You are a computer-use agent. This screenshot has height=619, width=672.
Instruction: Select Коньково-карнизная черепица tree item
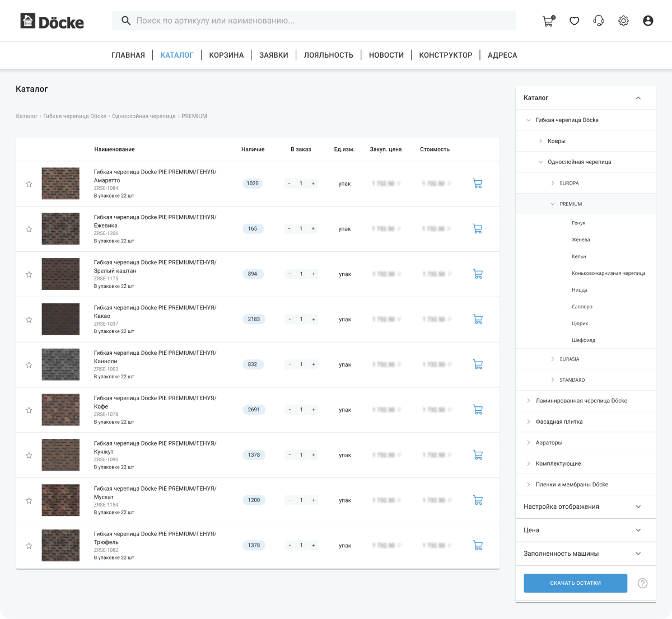pos(609,273)
